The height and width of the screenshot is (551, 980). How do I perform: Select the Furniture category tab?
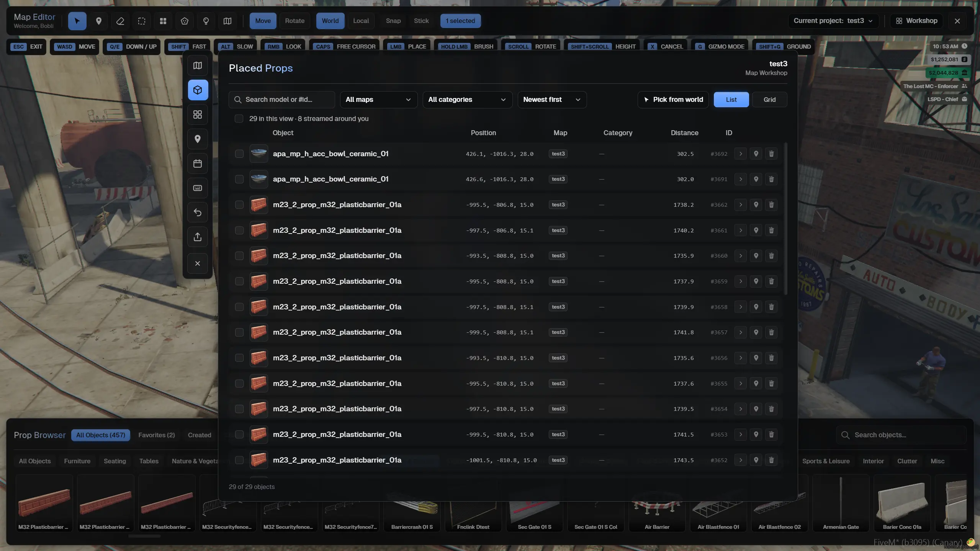click(x=77, y=461)
